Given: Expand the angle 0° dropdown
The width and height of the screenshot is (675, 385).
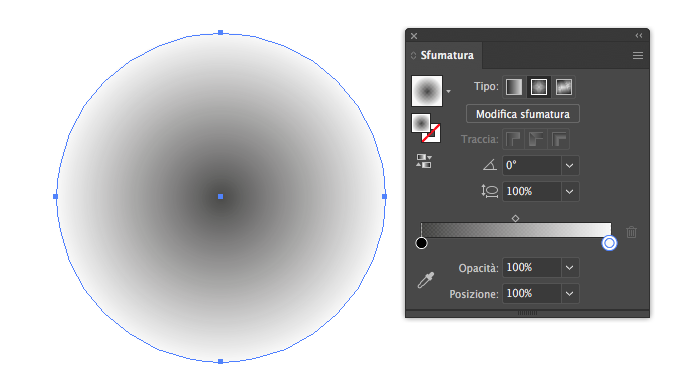Looking at the screenshot, I should (x=570, y=165).
